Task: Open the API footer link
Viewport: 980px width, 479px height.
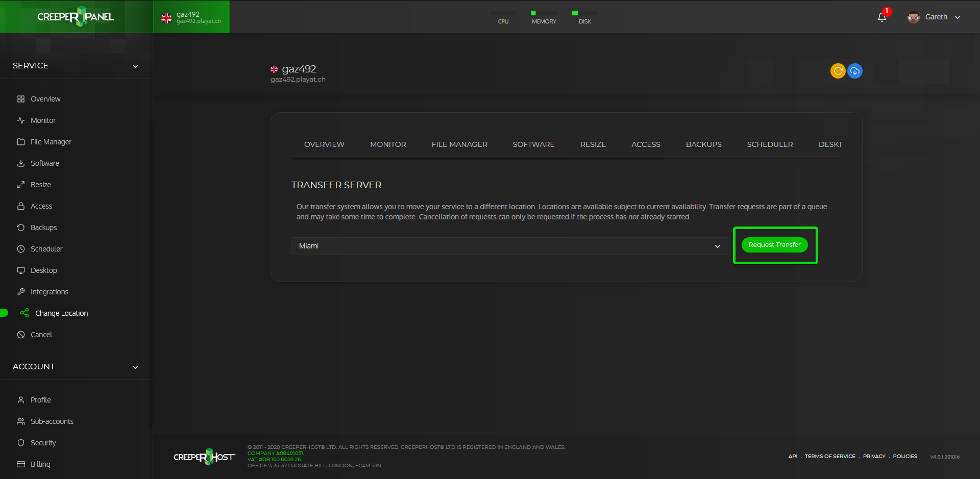Action: (793, 457)
